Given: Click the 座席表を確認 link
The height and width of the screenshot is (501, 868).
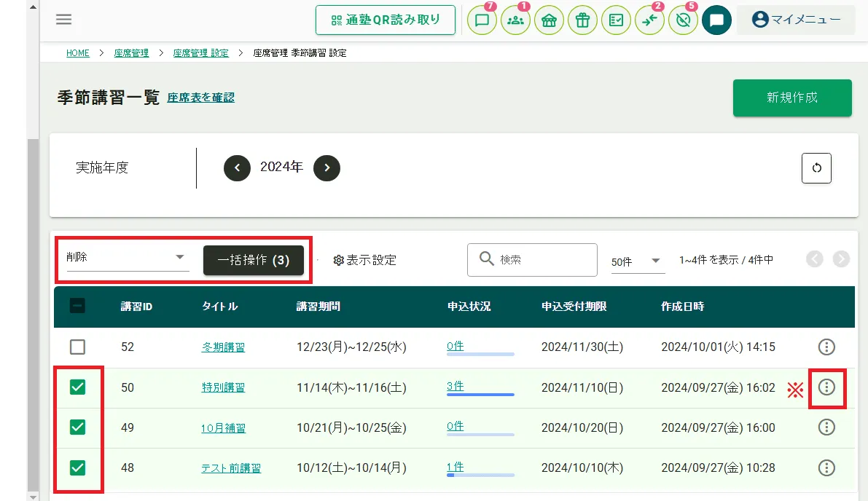Looking at the screenshot, I should coord(201,98).
